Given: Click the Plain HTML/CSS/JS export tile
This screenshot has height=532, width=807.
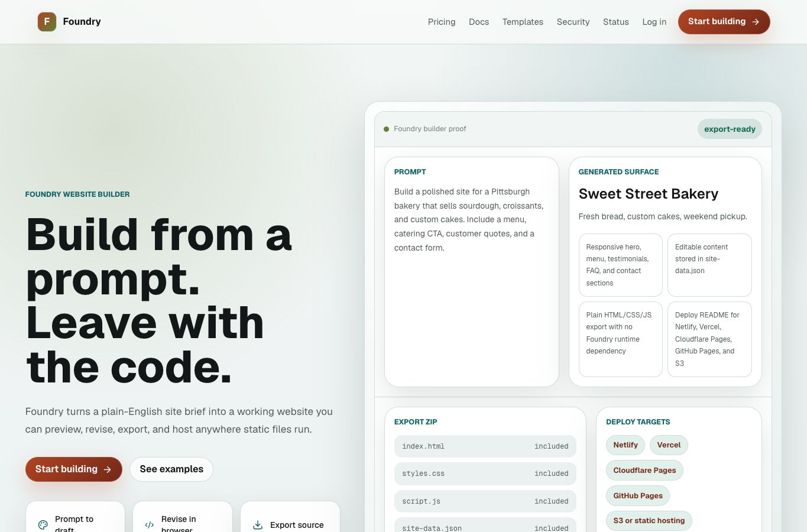Looking at the screenshot, I should (620, 339).
